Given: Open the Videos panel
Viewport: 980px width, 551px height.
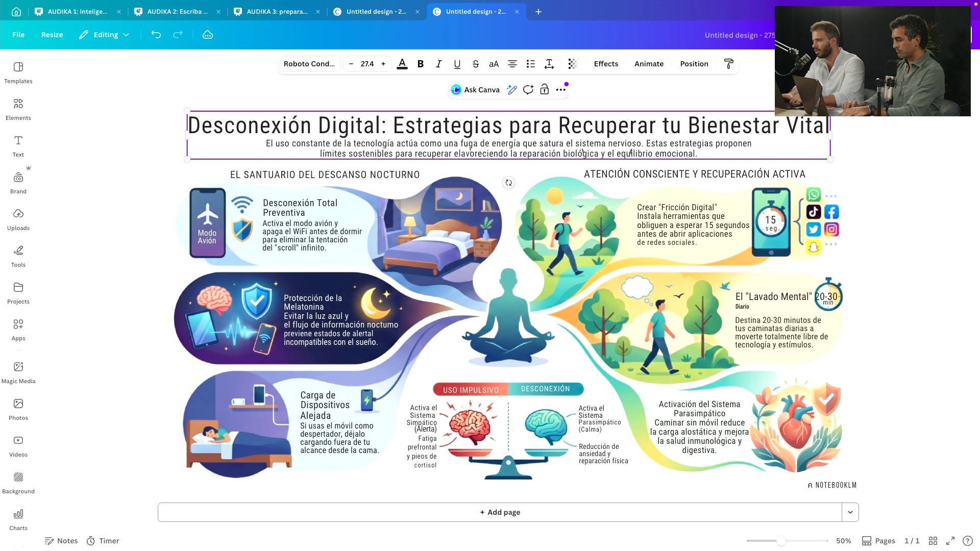Looking at the screenshot, I should tap(18, 446).
